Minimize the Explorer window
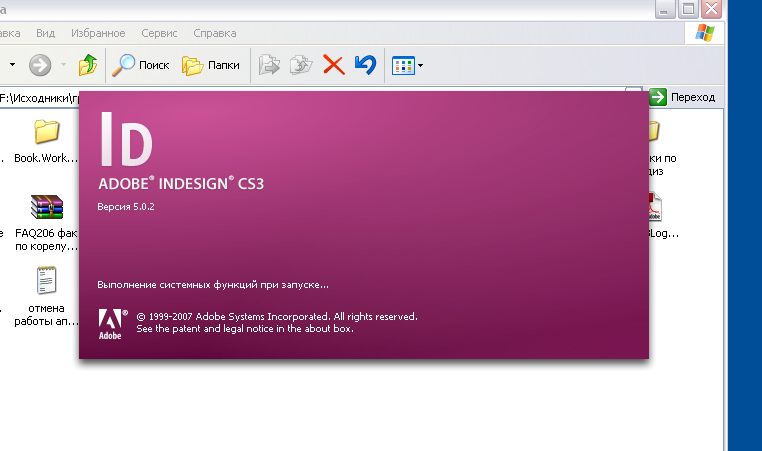The height and width of the screenshot is (451, 762). click(x=664, y=9)
